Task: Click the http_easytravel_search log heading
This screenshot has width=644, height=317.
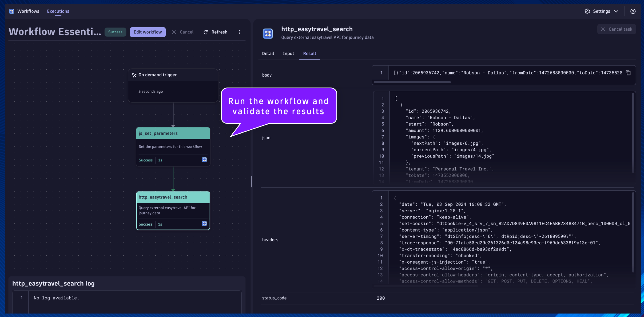Action: [x=53, y=283]
